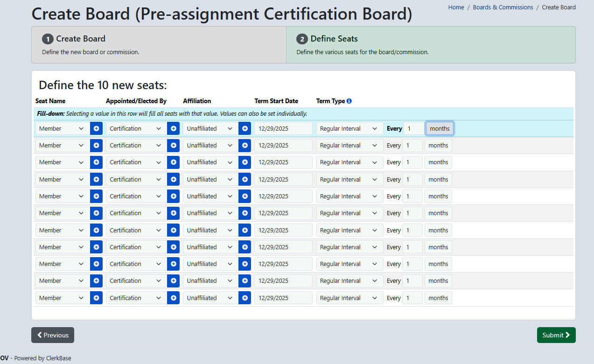Toggle months unit button in last seat row

tap(438, 298)
